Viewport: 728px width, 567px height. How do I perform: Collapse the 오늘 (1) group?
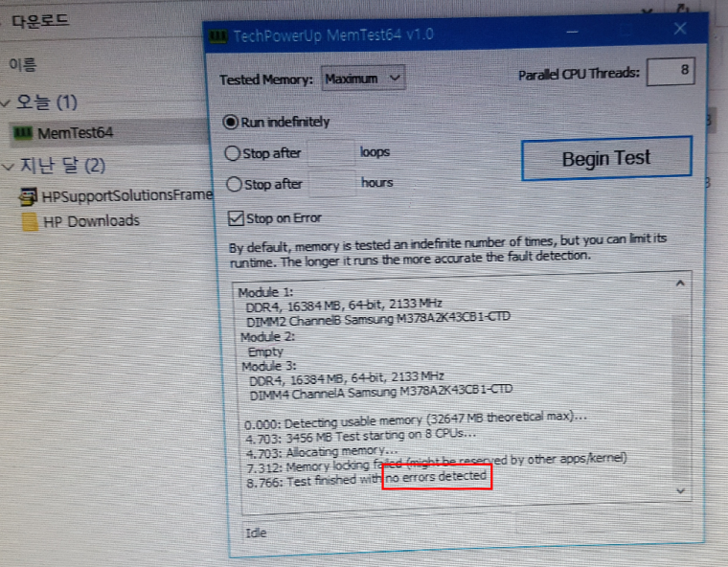click(5, 103)
